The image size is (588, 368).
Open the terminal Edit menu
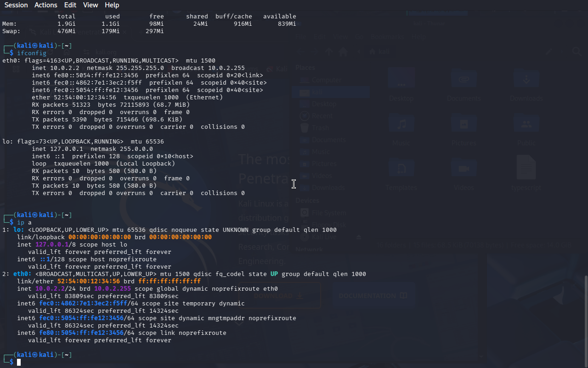click(70, 5)
